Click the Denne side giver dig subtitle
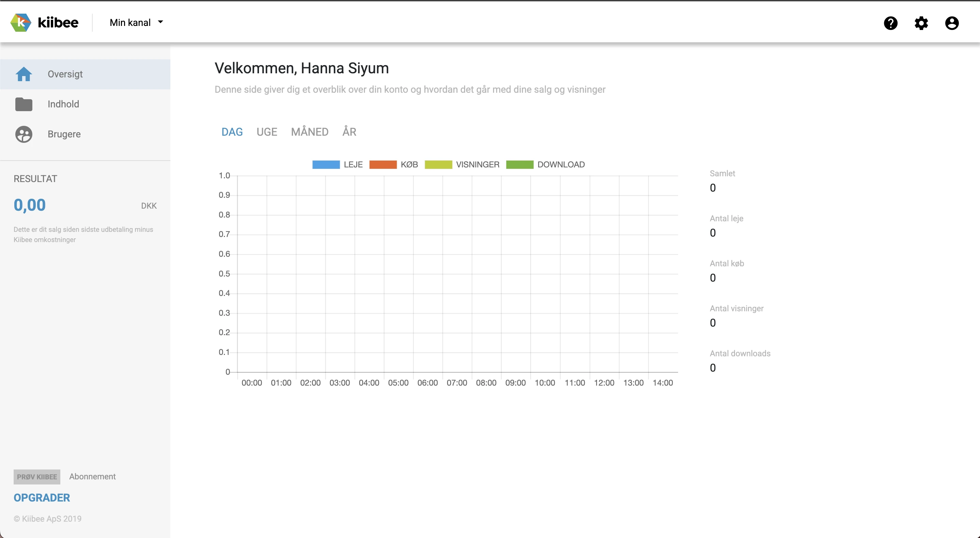 410,89
